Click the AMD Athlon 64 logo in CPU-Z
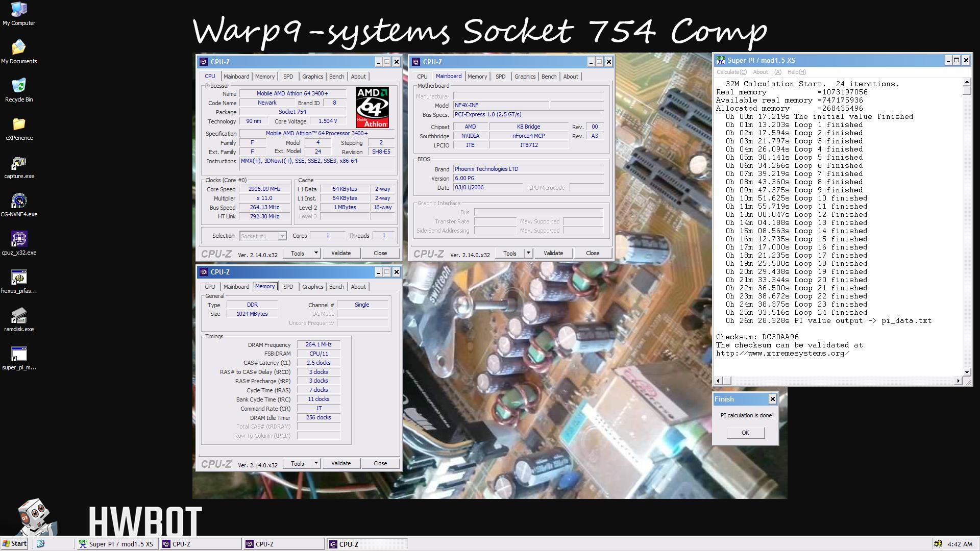The width and height of the screenshot is (980, 551). click(372, 107)
